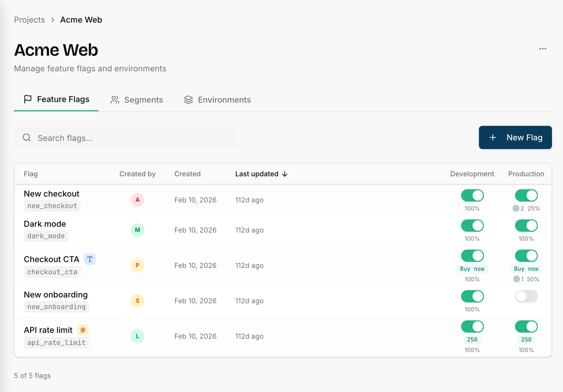This screenshot has width=563, height=392.
Task: Toggle Checkout CTA Development switch
Action: (x=472, y=256)
